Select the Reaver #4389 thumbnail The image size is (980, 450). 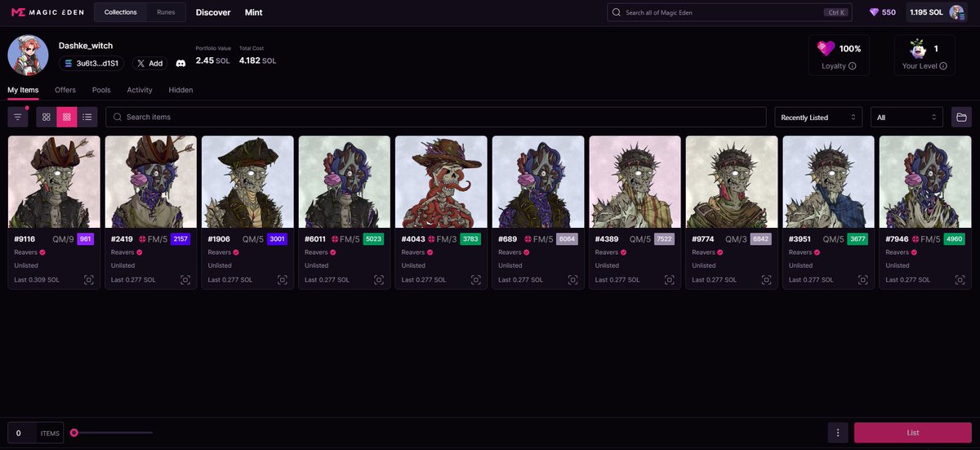pyautogui.click(x=635, y=181)
